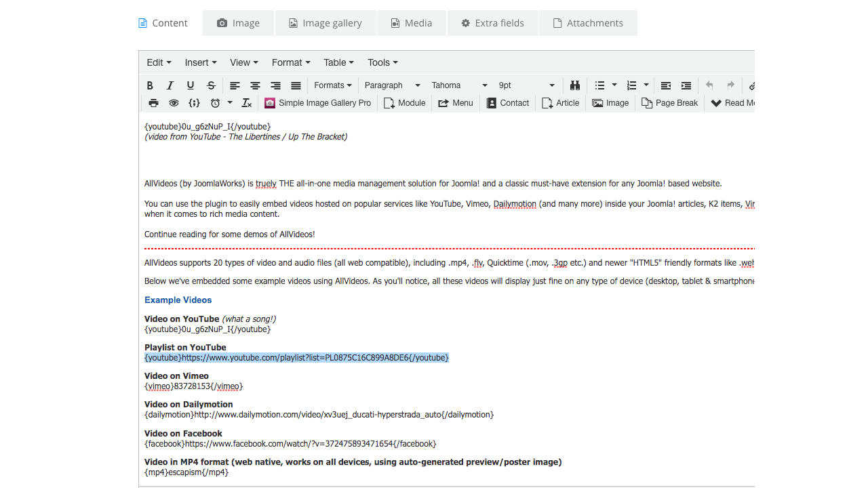
Task: Click the clear formatting icon
Action: click(x=247, y=103)
